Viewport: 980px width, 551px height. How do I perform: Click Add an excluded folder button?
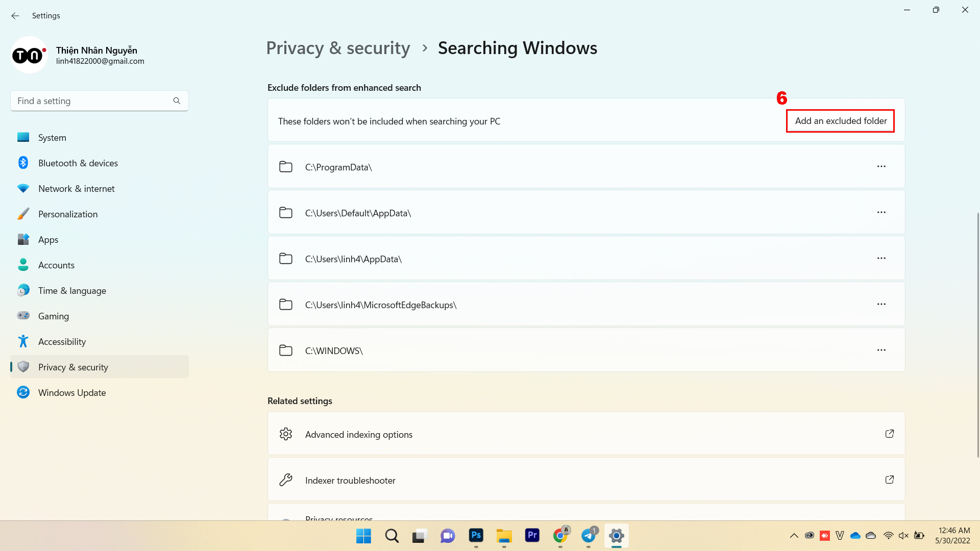841,120
